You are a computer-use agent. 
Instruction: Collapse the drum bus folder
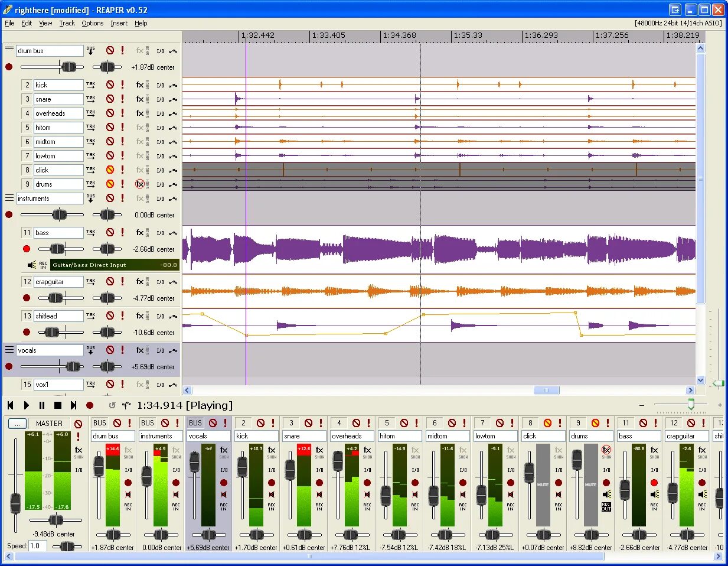point(9,50)
